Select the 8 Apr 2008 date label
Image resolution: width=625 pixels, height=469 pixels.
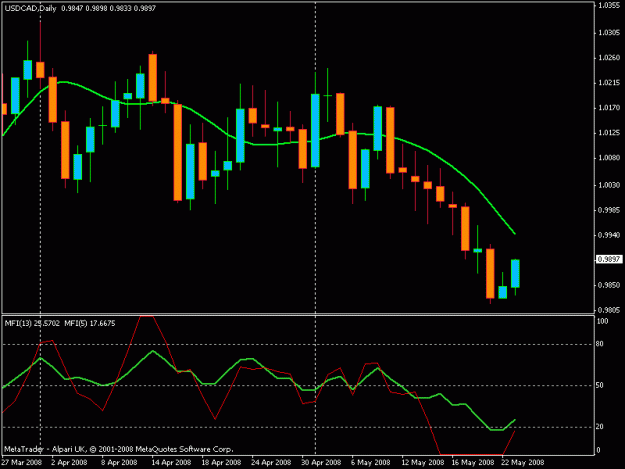119,463
